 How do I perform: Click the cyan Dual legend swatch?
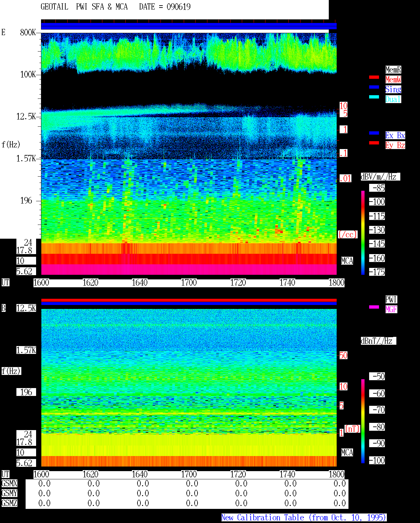click(x=374, y=97)
